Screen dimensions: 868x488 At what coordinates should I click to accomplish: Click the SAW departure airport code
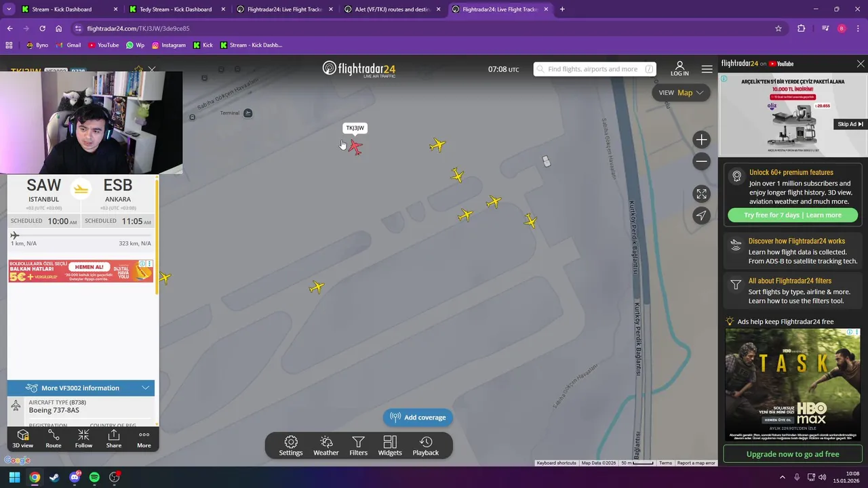[43, 185]
